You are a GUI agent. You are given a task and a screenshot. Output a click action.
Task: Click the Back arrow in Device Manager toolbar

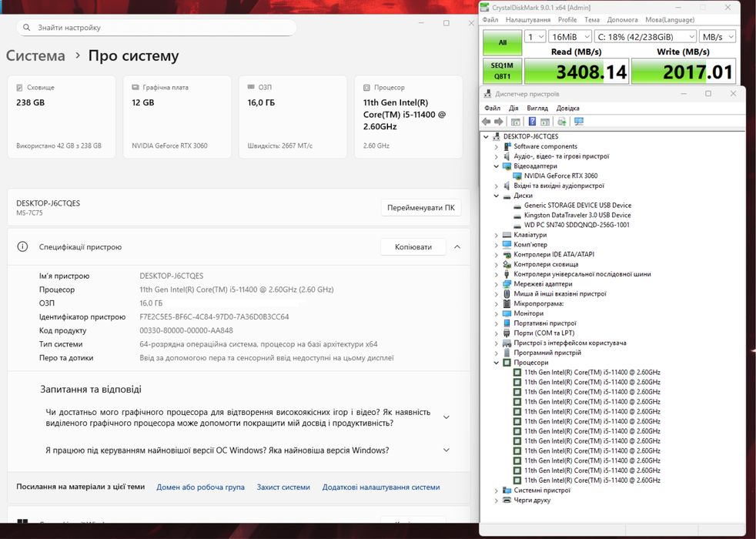486,122
